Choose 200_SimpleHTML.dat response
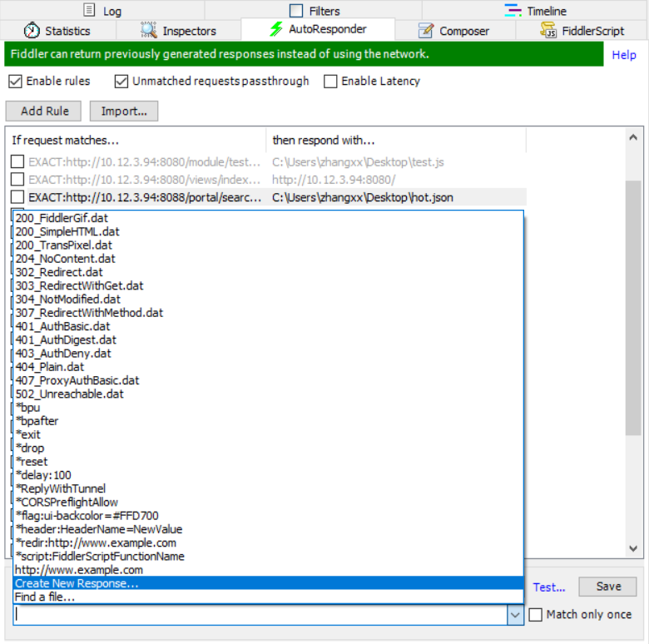 pos(268,232)
